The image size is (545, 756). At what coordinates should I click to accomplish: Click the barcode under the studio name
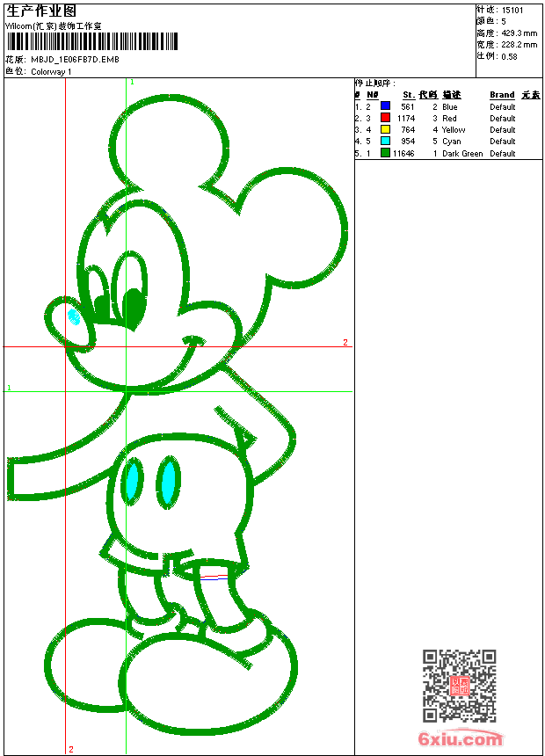92,41
